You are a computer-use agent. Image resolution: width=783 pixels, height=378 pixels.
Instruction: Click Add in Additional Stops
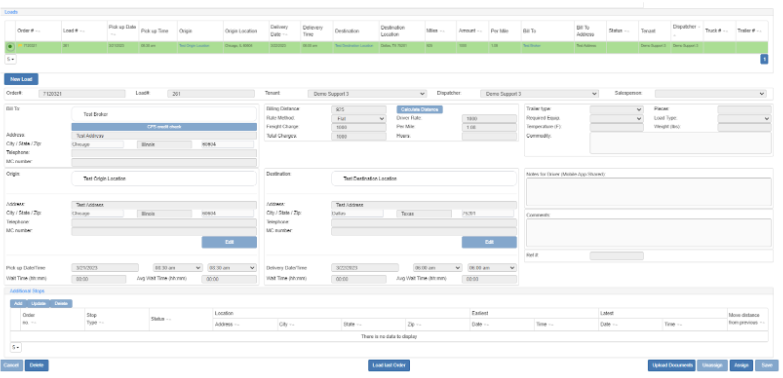18,304
